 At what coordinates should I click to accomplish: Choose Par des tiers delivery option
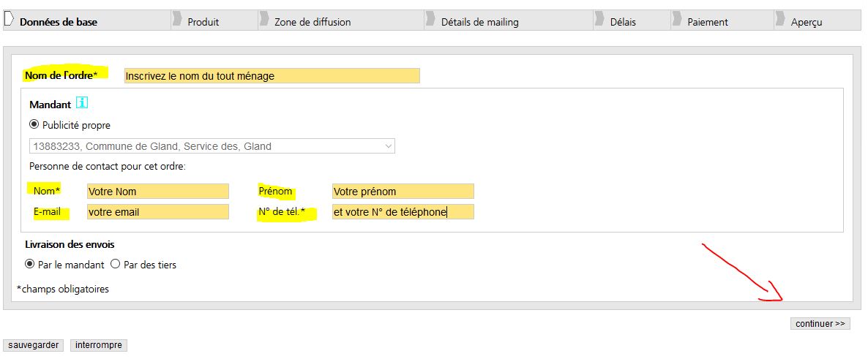(115, 264)
